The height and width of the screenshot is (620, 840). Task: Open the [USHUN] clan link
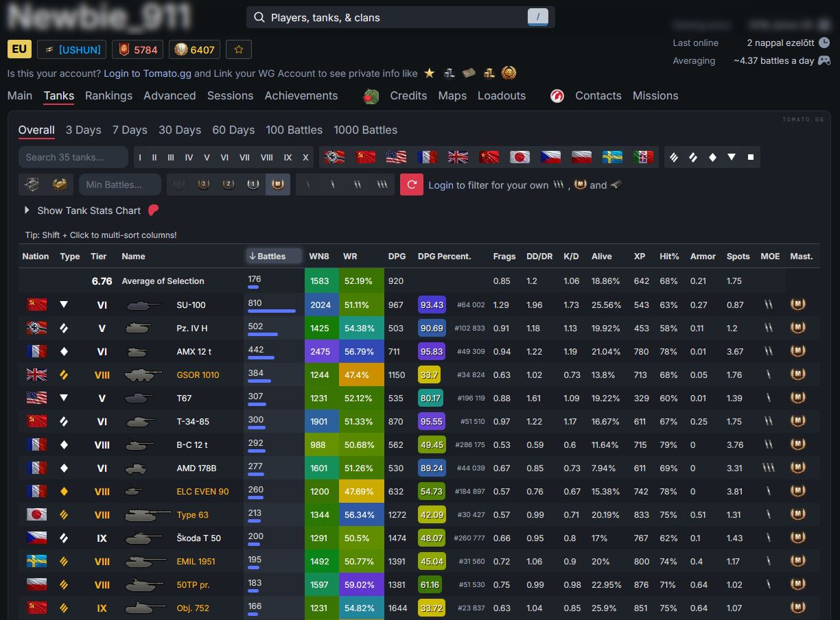click(x=72, y=49)
